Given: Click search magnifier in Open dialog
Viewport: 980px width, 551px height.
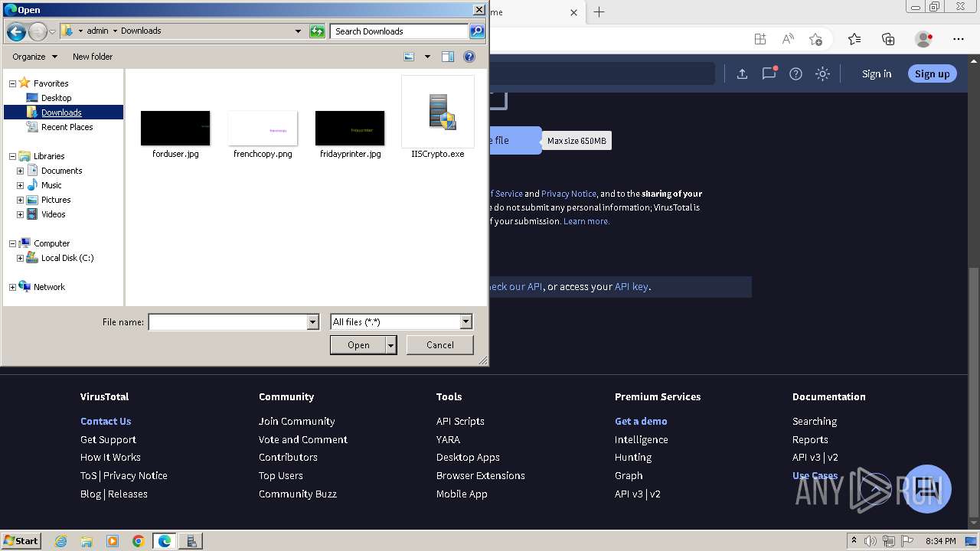Looking at the screenshot, I should pos(477,31).
